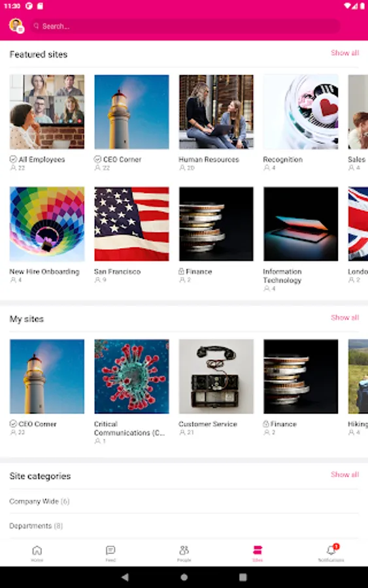Select the Sites tab icon
The width and height of the screenshot is (368, 588).
[x=258, y=549]
